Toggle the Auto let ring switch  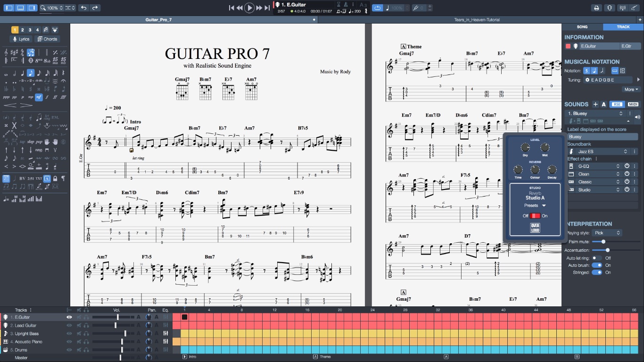coord(597,258)
